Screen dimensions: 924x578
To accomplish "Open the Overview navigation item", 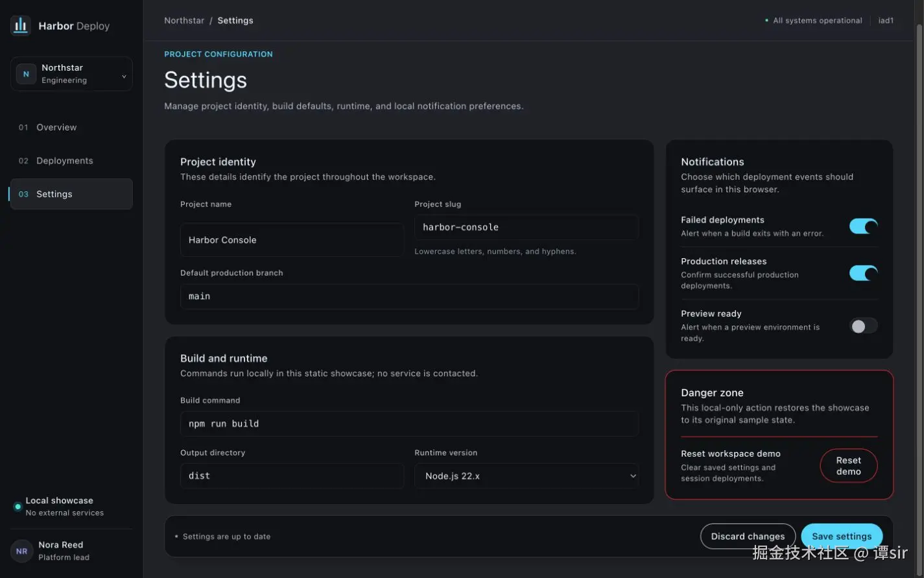I will click(71, 127).
